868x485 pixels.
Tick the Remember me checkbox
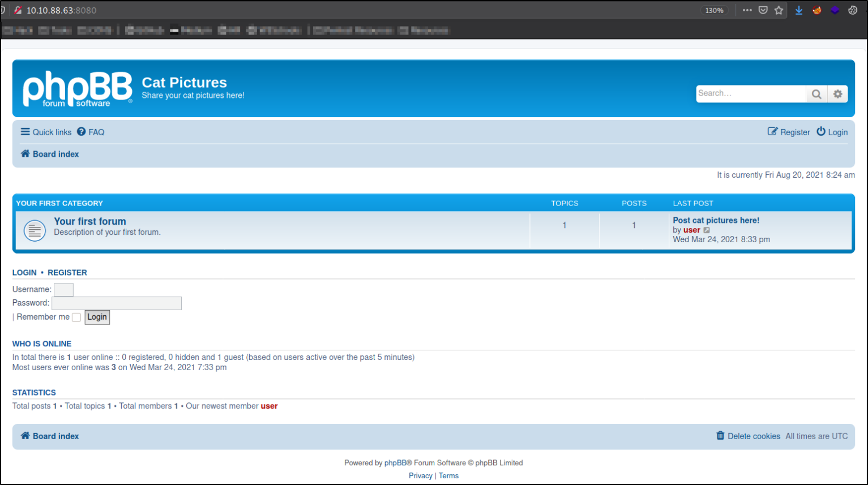[x=76, y=317]
